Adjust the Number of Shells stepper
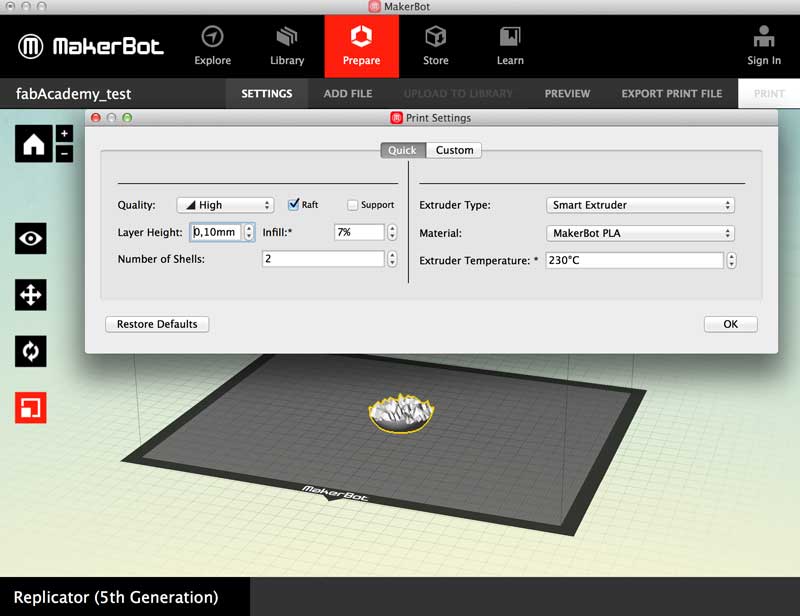The height and width of the screenshot is (616, 800). (392, 259)
